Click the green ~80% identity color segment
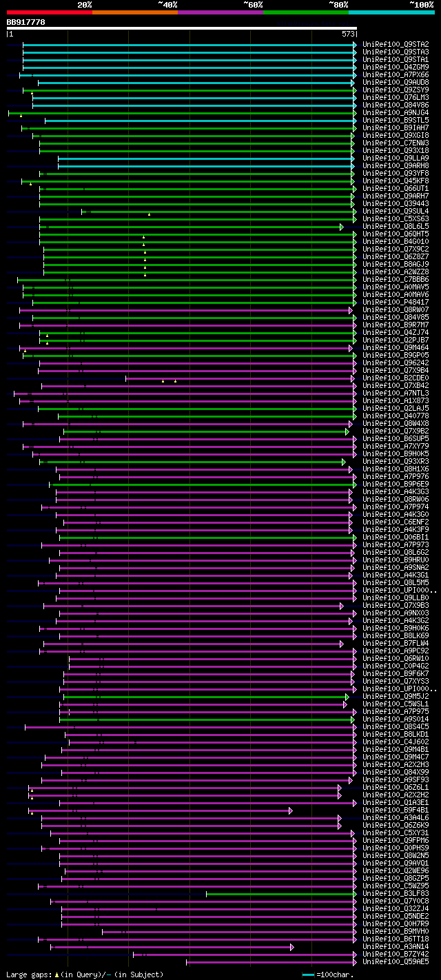The width and height of the screenshot is (441, 980). [x=305, y=12]
